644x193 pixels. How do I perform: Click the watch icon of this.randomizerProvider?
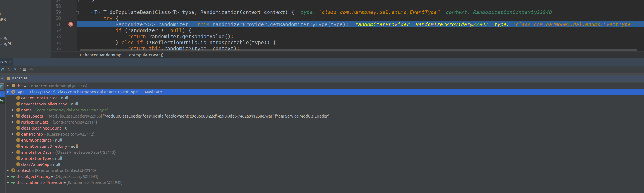coord(13,183)
